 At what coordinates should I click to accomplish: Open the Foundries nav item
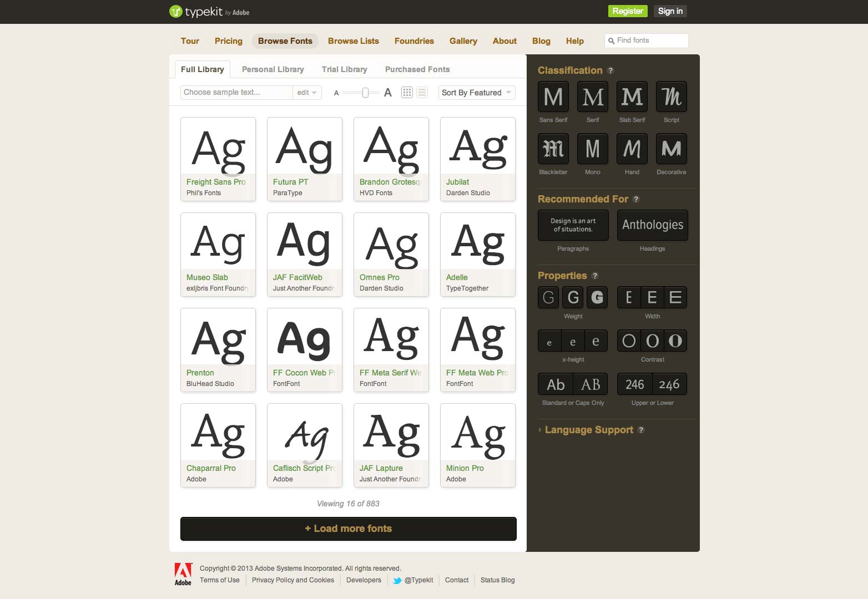click(414, 41)
